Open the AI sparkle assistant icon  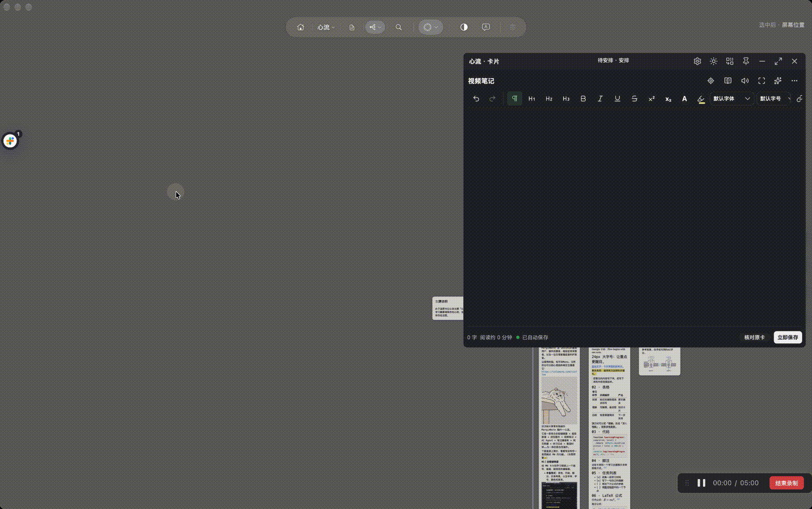(778, 81)
